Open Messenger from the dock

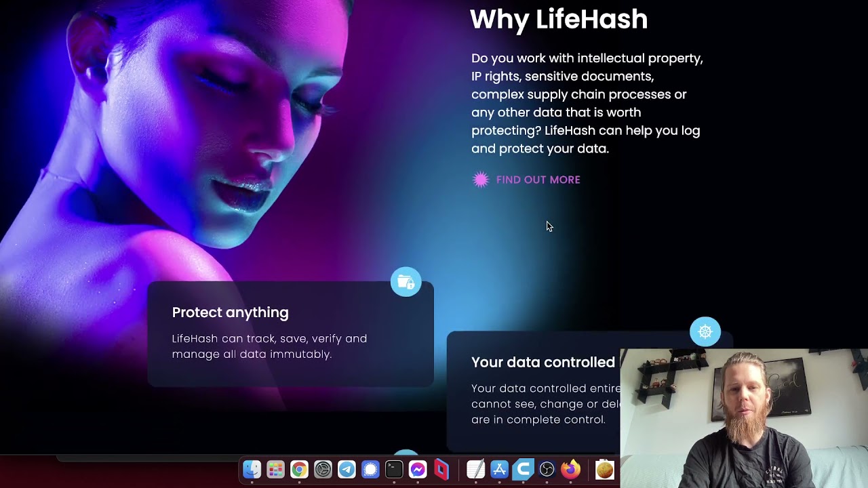coord(418,469)
